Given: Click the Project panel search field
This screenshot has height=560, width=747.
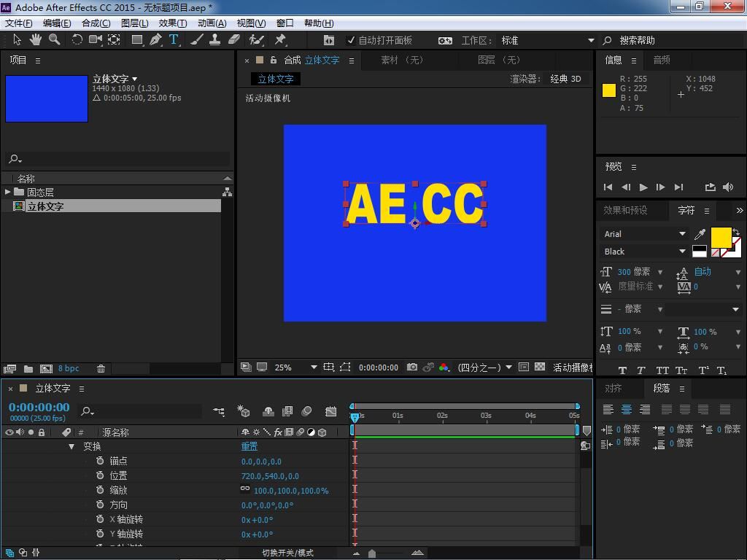Looking at the screenshot, I should (117, 158).
